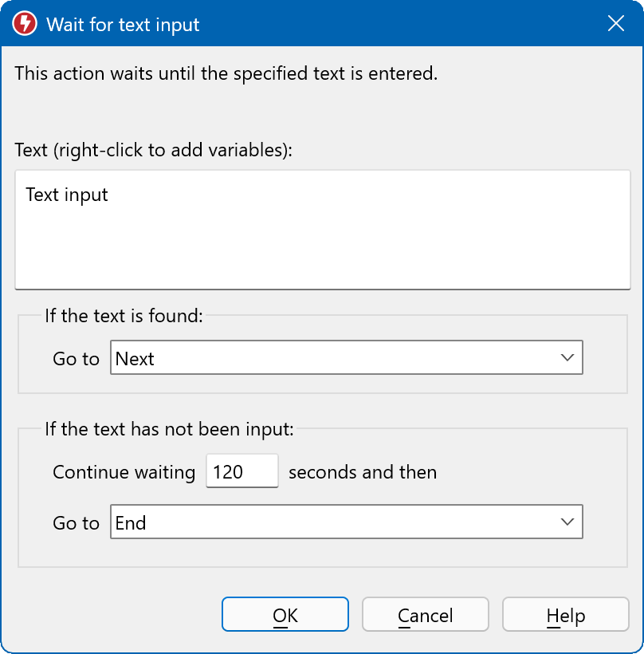The image size is (644, 654).
Task: Click the "This action waits" description text
Action: 226,74
